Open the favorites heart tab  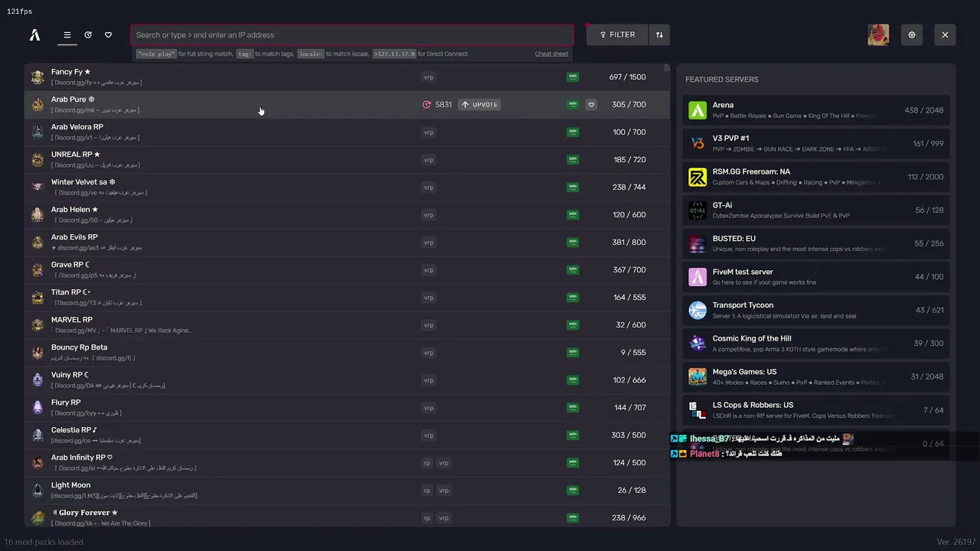pyautogui.click(x=108, y=34)
